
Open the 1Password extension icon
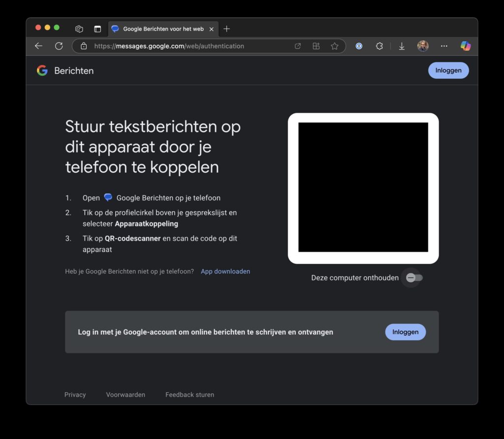click(359, 46)
